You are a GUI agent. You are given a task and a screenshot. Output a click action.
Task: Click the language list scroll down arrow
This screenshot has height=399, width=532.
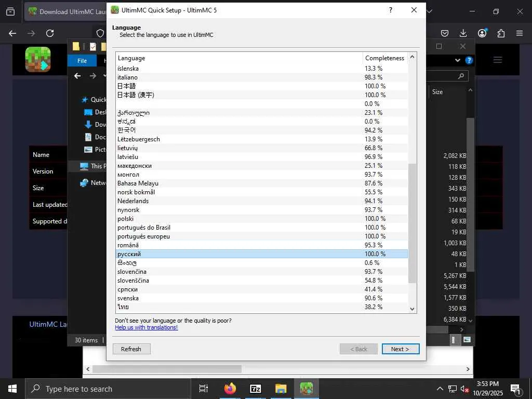pyautogui.click(x=412, y=309)
